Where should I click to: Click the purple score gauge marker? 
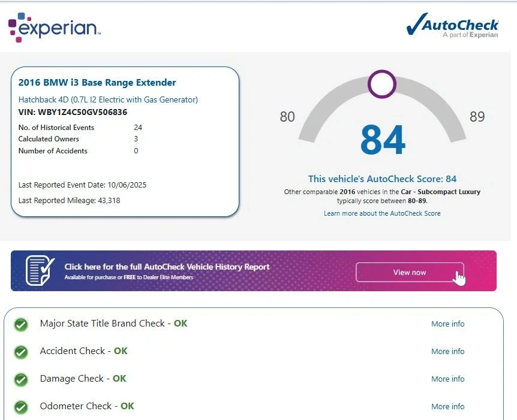(382, 84)
